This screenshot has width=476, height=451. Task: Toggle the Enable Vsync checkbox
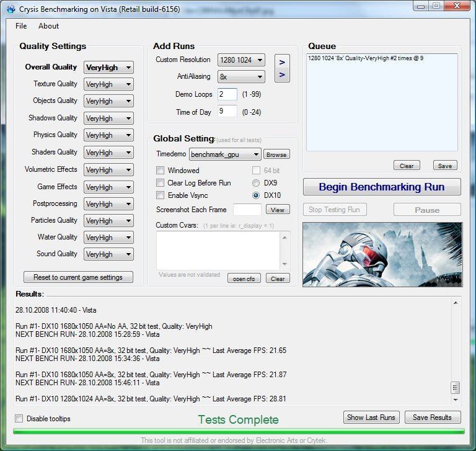click(x=160, y=195)
